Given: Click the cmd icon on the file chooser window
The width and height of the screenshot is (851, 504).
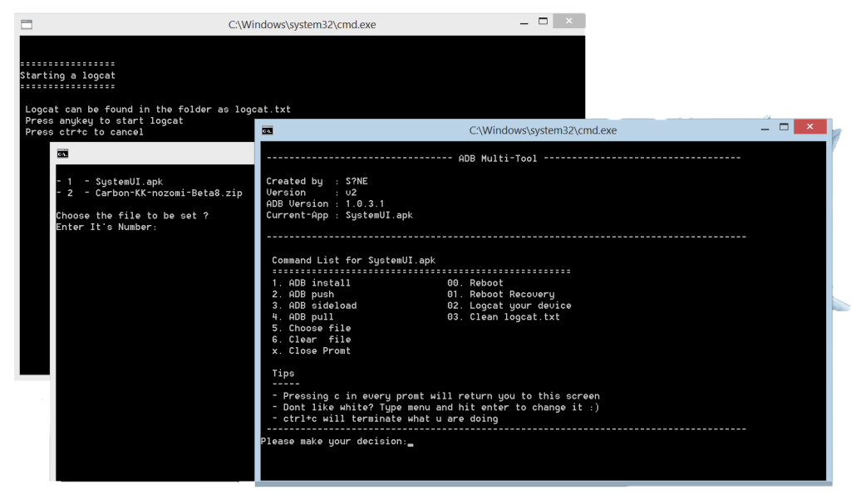Looking at the screenshot, I should pos(61,153).
